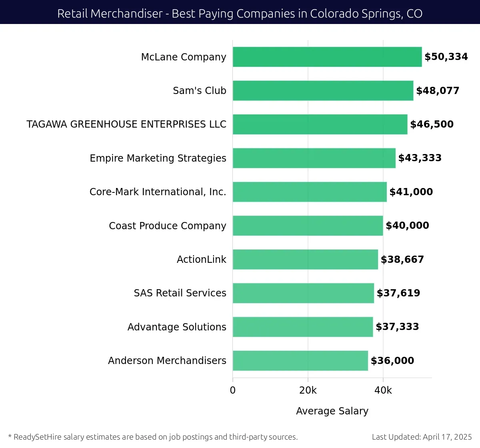This screenshot has height=448, width=480.
Task: Select the Sam's Club label
Action: 200,91
